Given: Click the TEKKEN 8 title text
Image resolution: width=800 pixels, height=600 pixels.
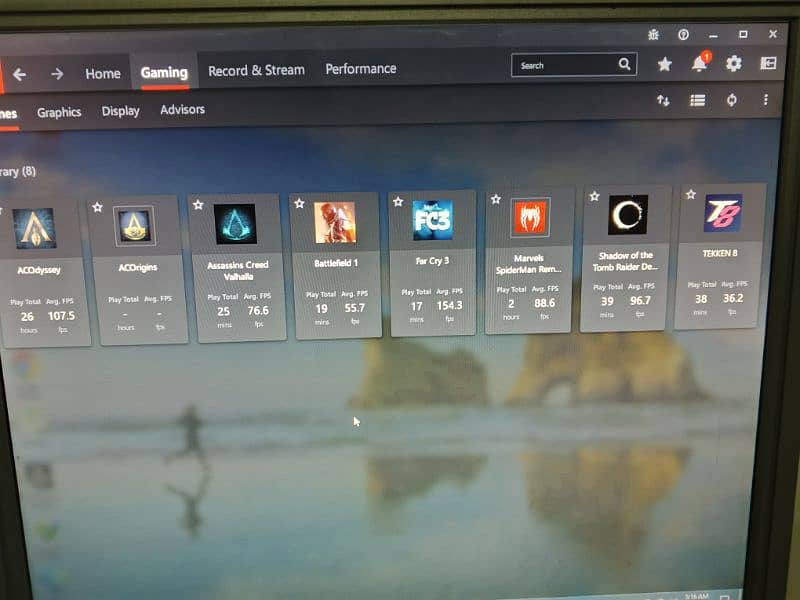Looking at the screenshot, I should point(720,253).
